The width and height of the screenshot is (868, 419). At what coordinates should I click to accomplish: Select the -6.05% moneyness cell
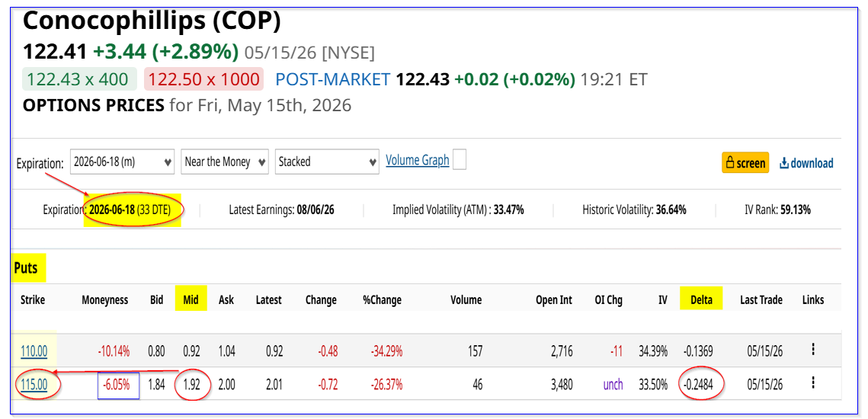click(118, 385)
